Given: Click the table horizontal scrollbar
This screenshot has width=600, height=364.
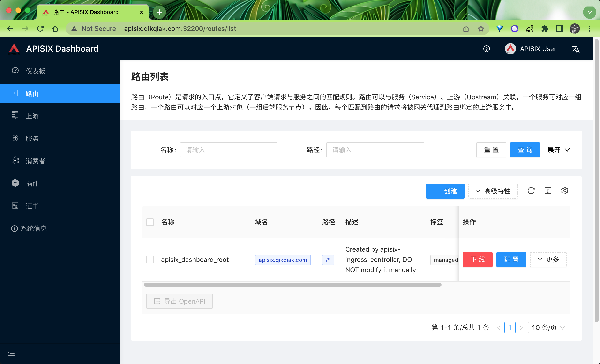Looking at the screenshot, I should coord(292,285).
